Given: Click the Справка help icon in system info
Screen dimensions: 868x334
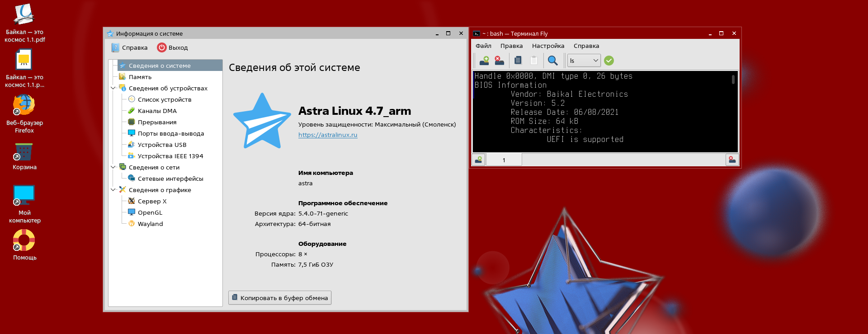Looking at the screenshot, I should [x=115, y=47].
